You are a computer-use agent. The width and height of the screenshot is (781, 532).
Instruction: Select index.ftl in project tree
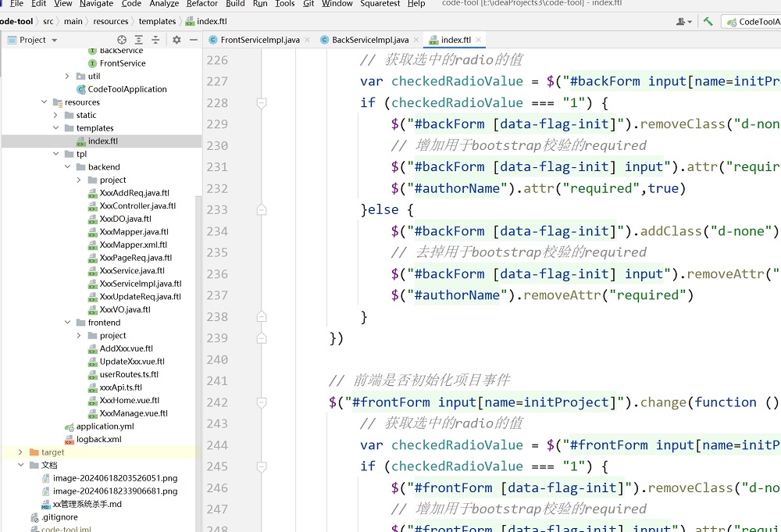click(x=103, y=141)
